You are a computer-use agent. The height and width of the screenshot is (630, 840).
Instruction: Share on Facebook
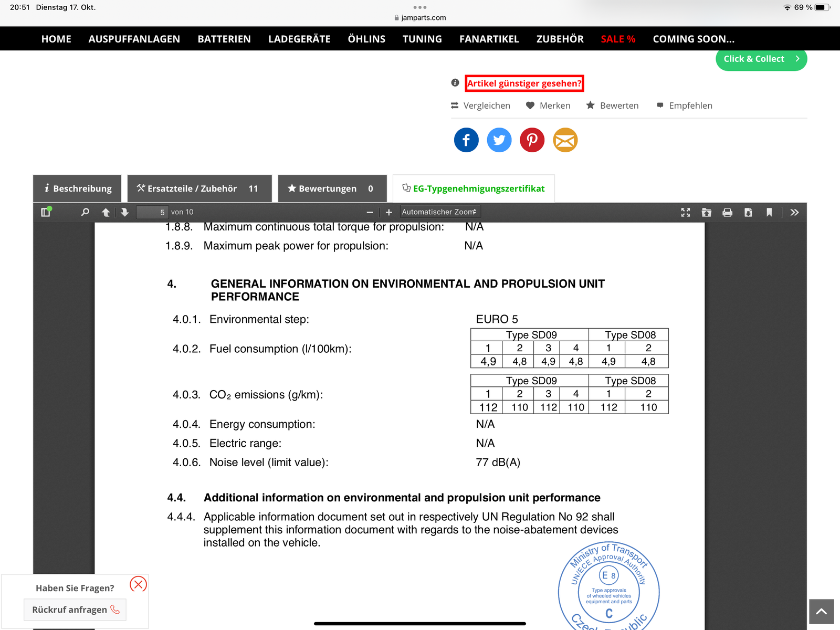point(466,140)
